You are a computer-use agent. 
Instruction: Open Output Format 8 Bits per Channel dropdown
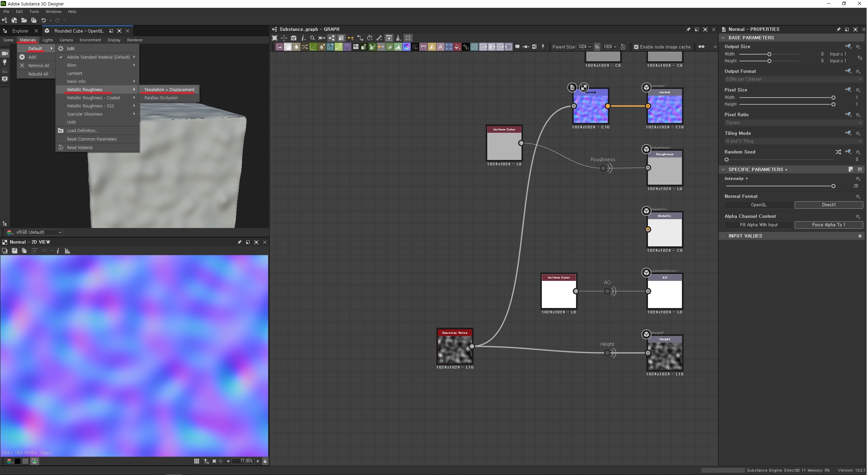pyautogui.click(x=793, y=79)
